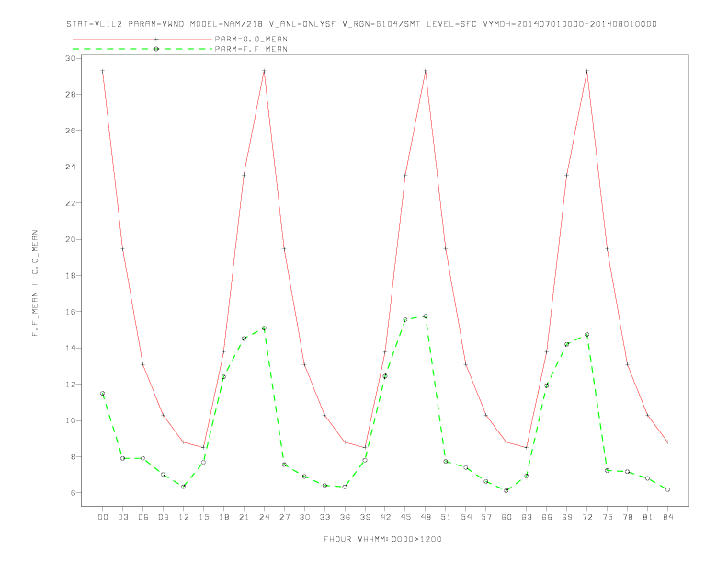728x563 pixels.
Task: Click the x-axis tick label 27
Action: coord(284,517)
